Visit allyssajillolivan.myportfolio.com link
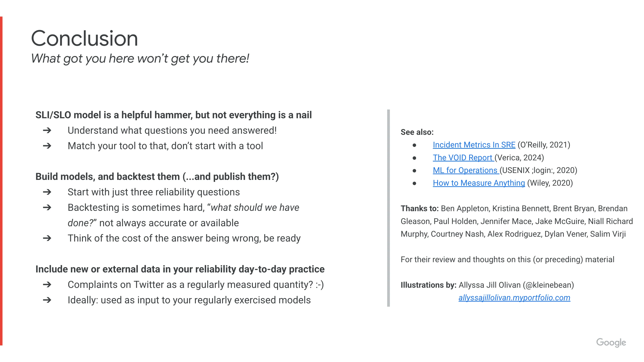 coord(514,298)
